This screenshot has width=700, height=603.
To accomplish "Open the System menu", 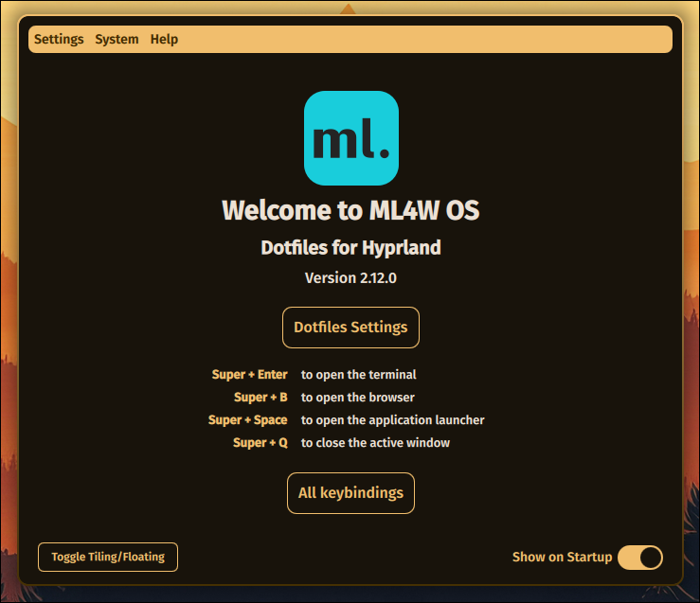I will [117, 40].
